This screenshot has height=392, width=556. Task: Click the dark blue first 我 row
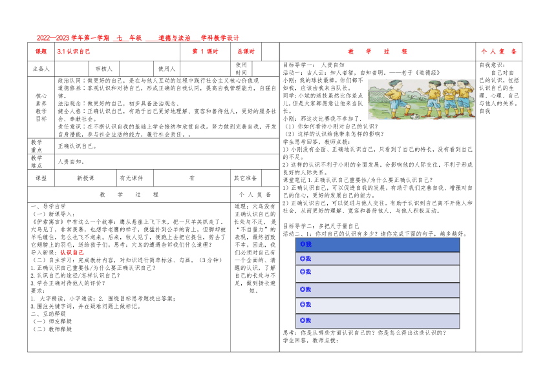[378, 245]
